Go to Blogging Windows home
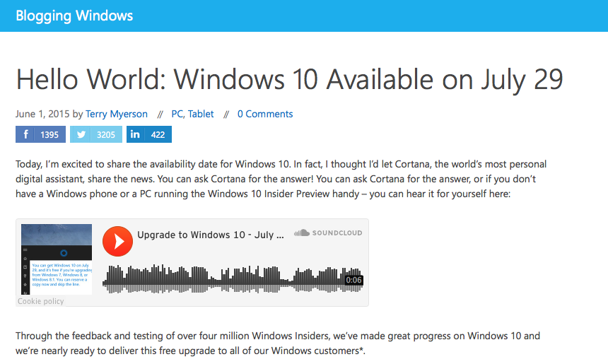 (74, 16)
